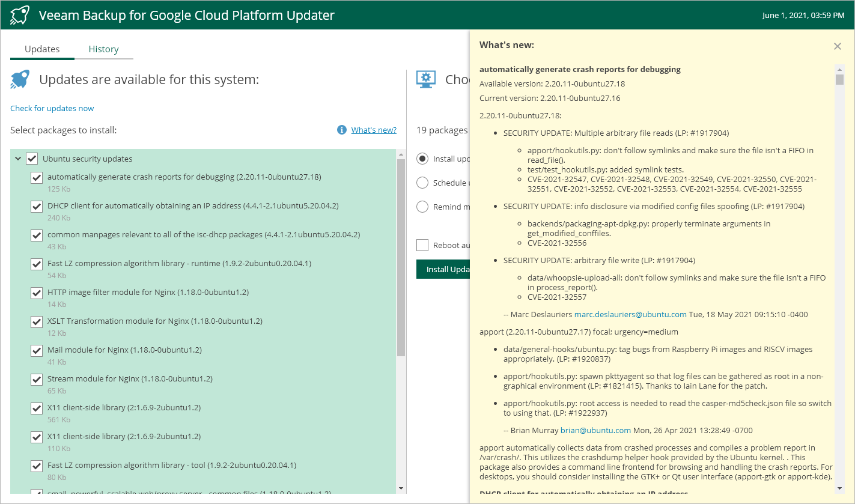
Task: Toggle Fast LZ compression library runtime checkbox
Action: [37, 264]
